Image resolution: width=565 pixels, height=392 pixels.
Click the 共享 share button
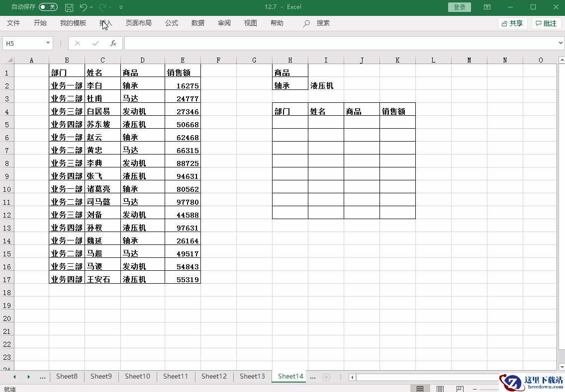(x=512, y=23)
